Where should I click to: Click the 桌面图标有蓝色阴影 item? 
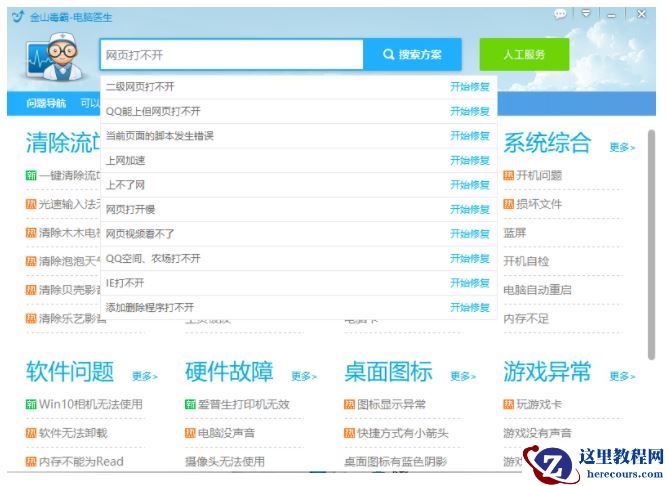click(396, 462)
